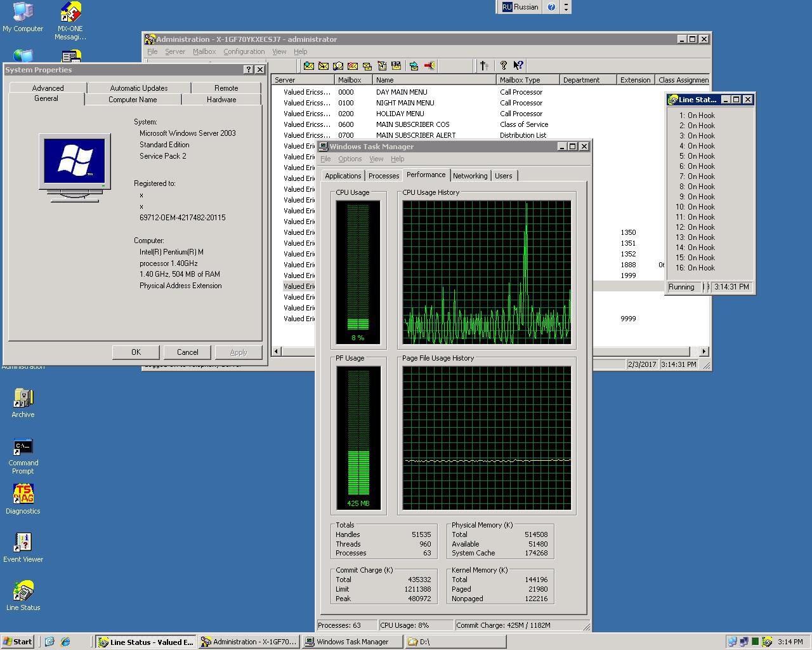Viewport: 812px width, 650px height.
Task: Switch to the D:\ taskbar window
Action: [x=455, y=642]
